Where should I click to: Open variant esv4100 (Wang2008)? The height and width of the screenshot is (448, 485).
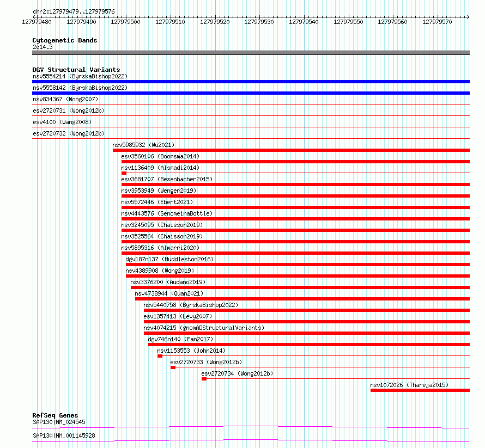[62, 122]
